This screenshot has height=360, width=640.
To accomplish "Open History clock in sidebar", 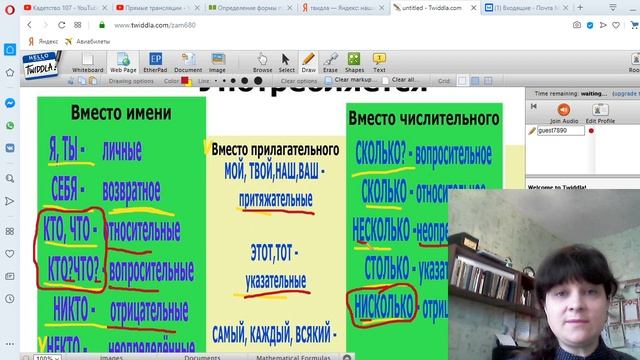I will [10, 299].
